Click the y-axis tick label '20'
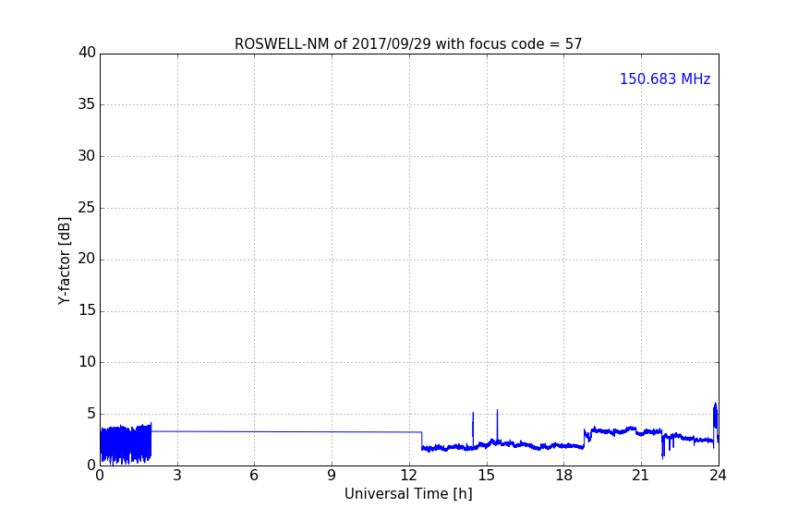The image size is (798, 532). pyautogui.click(x=87, y=259)
